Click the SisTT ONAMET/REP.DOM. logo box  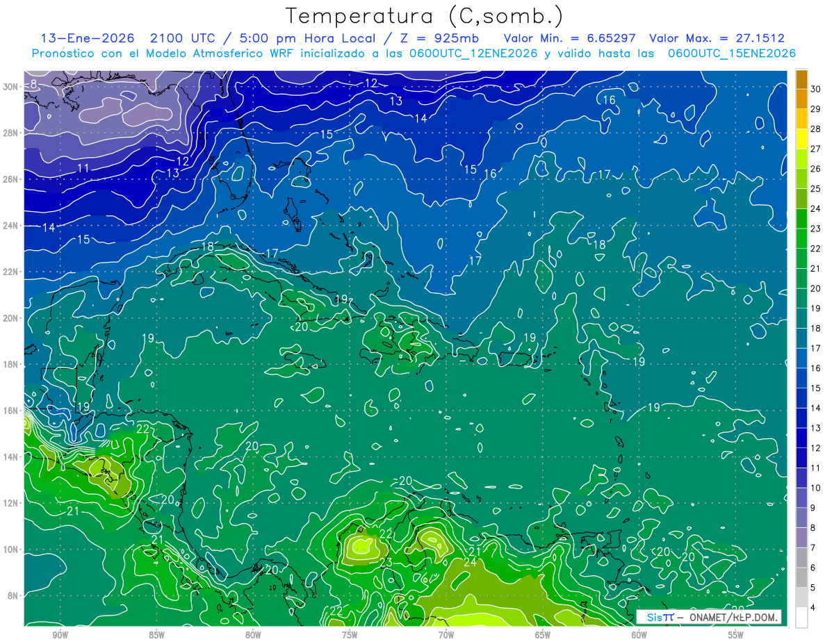pos(709,617)
